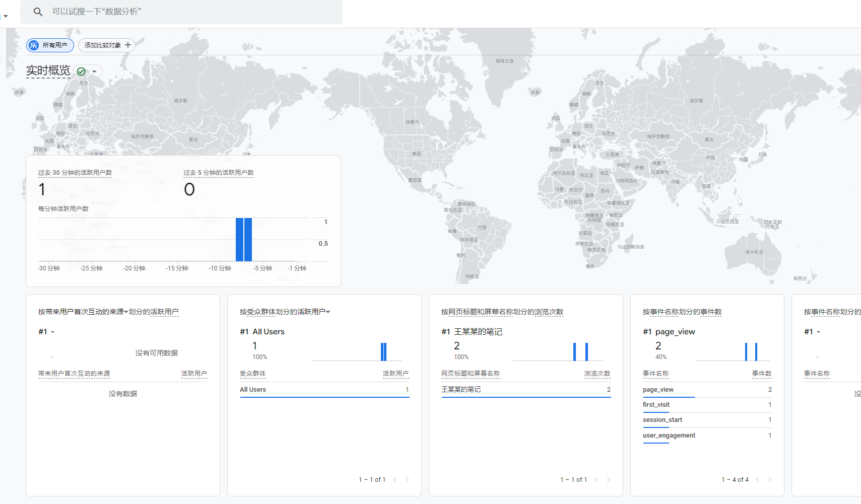861x504 pixels.
Task: Click 事件名称 header in page_view card
Action: tap(656, 374)
